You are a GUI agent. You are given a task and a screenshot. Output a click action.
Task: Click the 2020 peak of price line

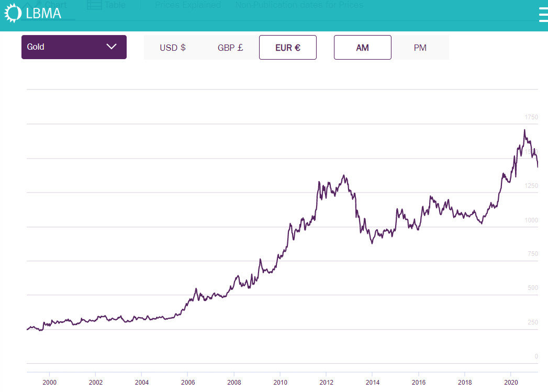[x=524, y=130]
